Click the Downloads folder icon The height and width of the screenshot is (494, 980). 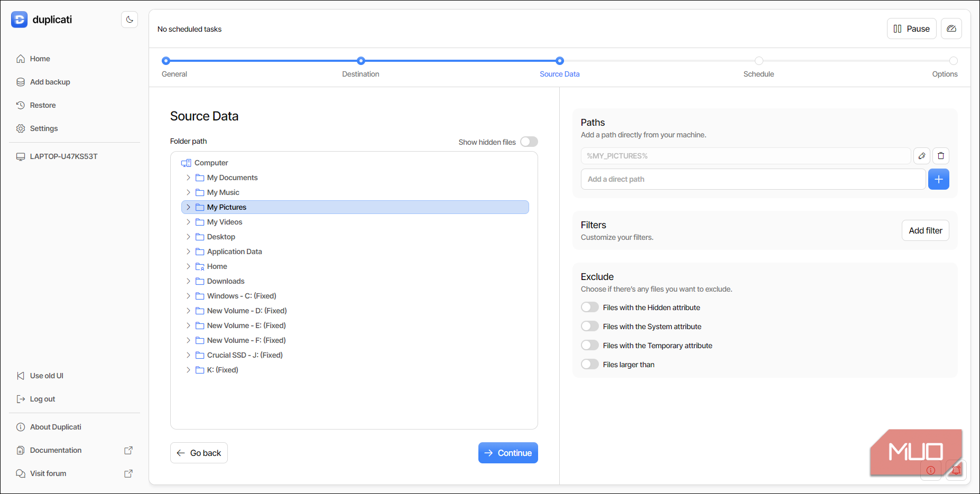coord(200,281)
